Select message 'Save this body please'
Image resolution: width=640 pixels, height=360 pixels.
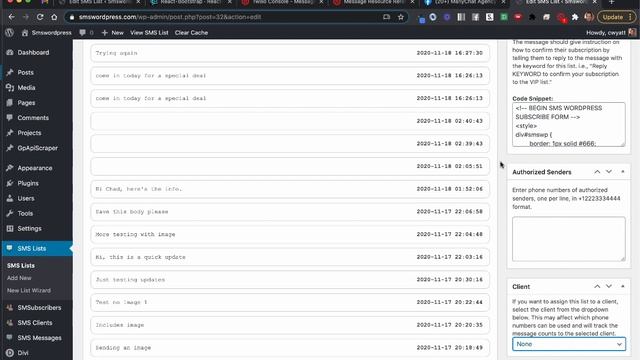pyautogui.click(x=290, y=212)
